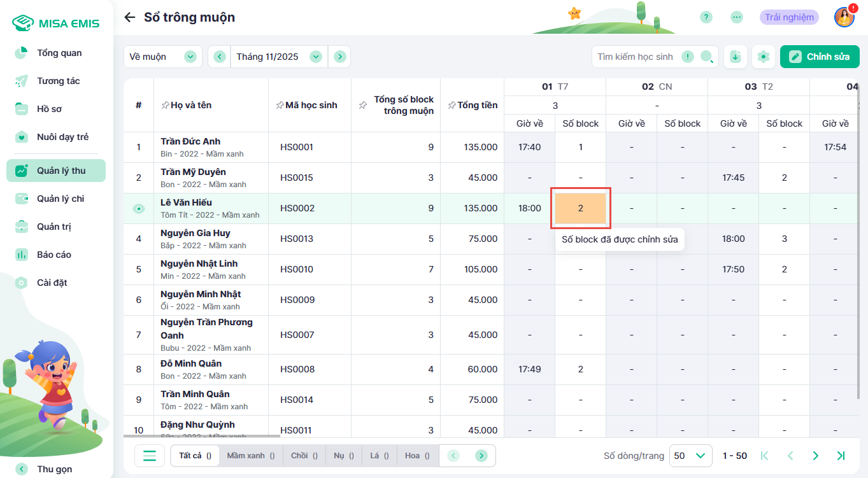Go to next month arrow

(x=340, y=57)
